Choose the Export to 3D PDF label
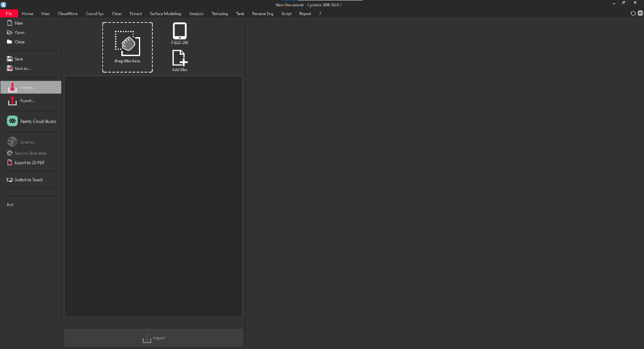Image resolution: width=644 pixels, height=349 pixels. point(29,162)
